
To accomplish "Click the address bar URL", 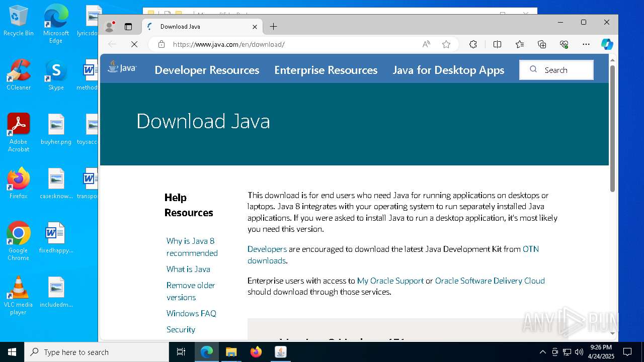I will (x=229, y=44).
